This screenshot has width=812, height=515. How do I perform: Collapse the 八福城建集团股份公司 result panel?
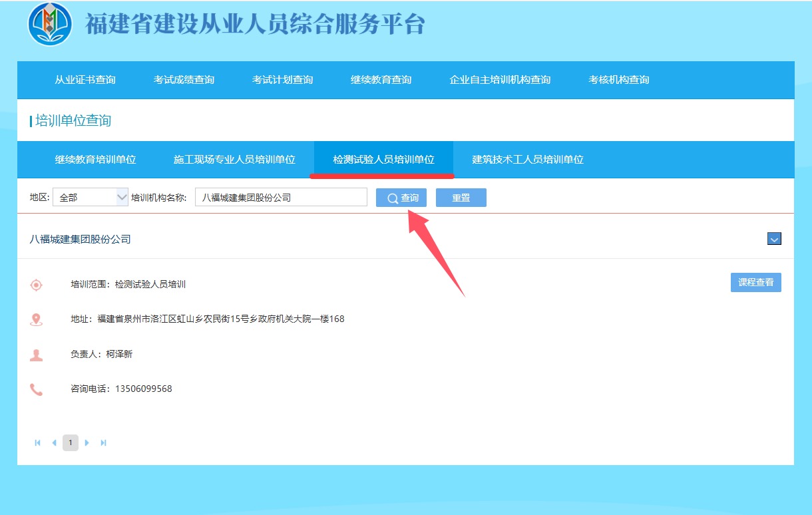pos(774,238)
